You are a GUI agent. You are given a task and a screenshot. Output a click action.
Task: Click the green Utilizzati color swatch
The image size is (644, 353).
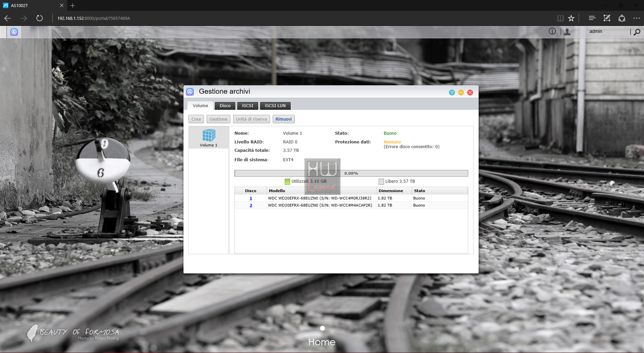click(287, 182)
